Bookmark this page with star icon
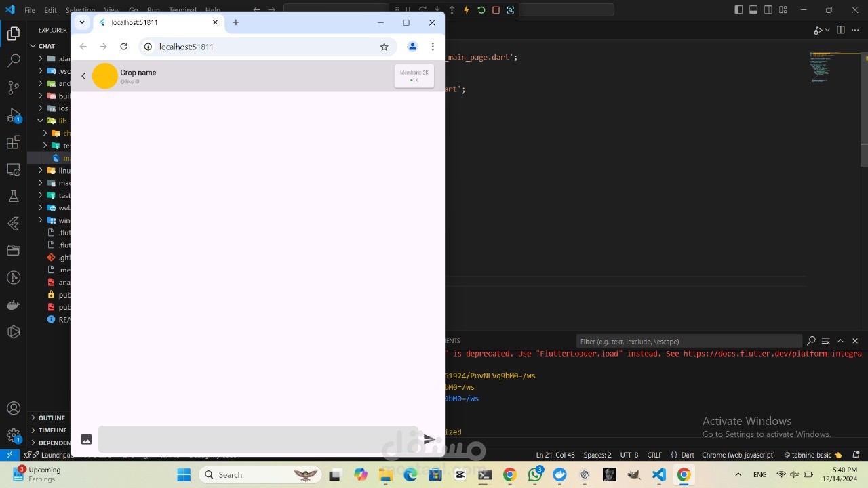 point(384,47)
